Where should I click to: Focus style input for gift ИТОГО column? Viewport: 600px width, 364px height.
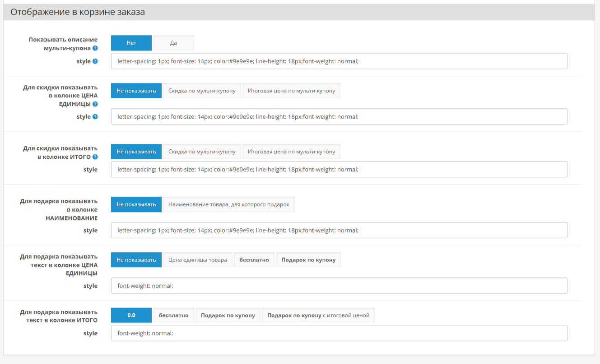[339, 333]
